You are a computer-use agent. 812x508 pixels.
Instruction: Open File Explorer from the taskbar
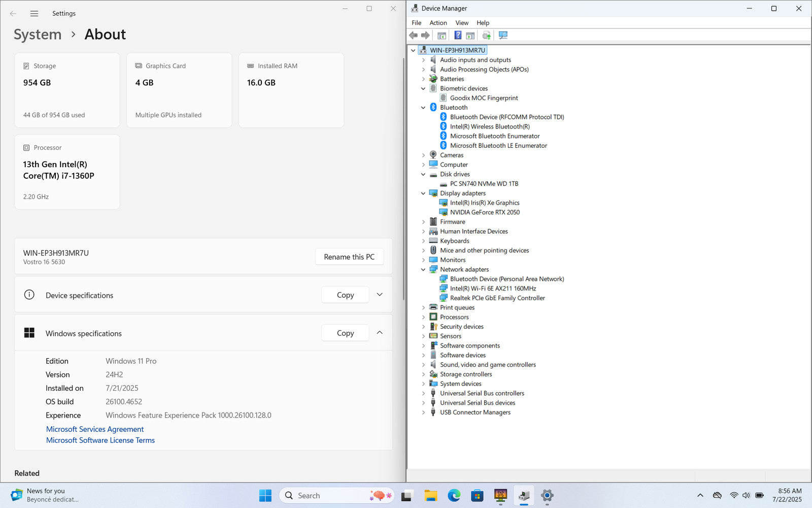click(x=430, y=495)
